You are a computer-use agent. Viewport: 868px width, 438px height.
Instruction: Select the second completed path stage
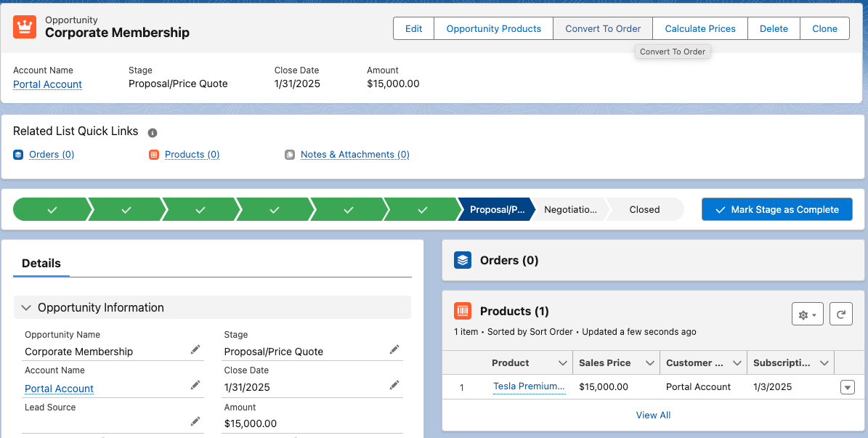point(126,209)
